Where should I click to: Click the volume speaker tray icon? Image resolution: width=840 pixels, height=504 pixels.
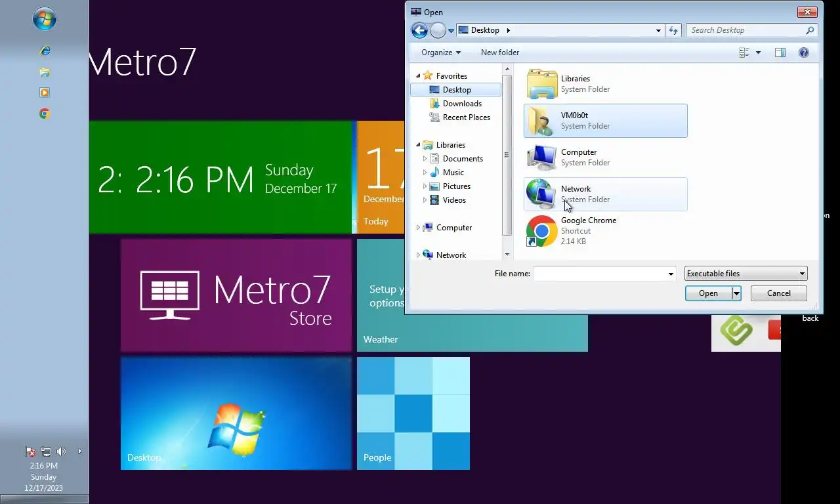61,451
